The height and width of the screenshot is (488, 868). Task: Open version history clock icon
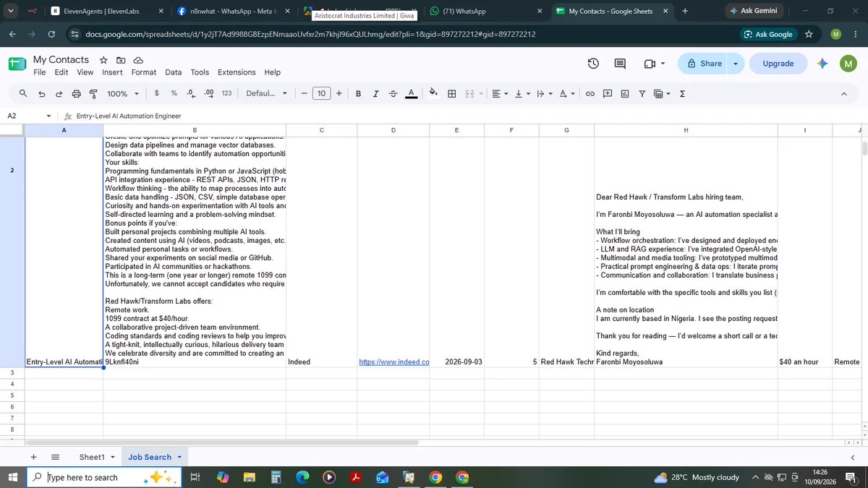click(593, 64)
